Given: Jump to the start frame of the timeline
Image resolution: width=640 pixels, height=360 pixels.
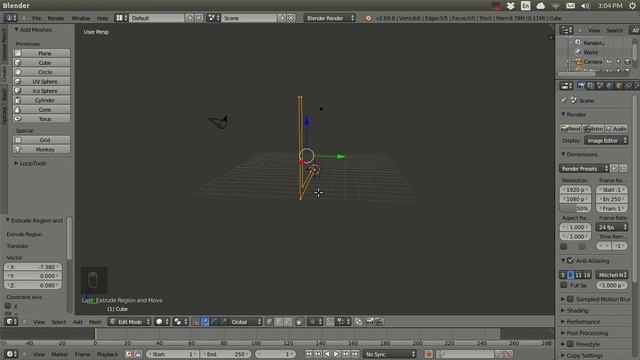Looking at the screenshot, I should click(309, 354).
